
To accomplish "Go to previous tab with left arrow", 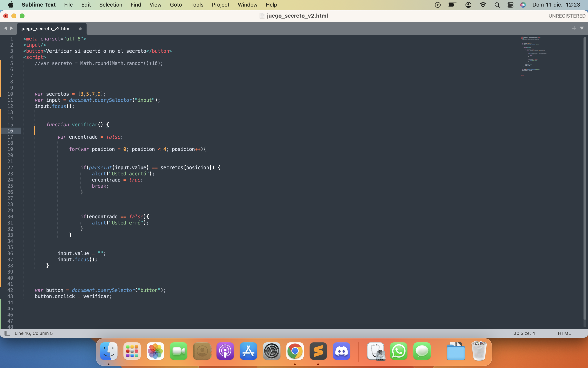I will pyautogui.click(x=6, y=28).
